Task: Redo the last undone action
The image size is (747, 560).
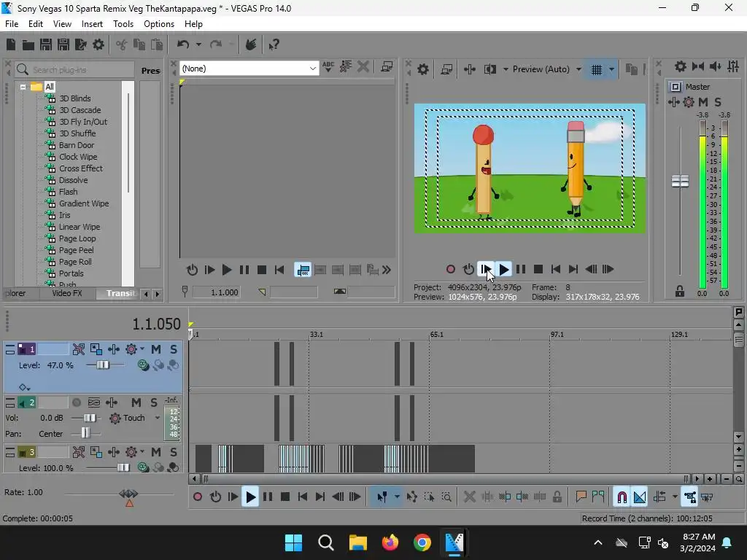Action: tap(216, 44)
